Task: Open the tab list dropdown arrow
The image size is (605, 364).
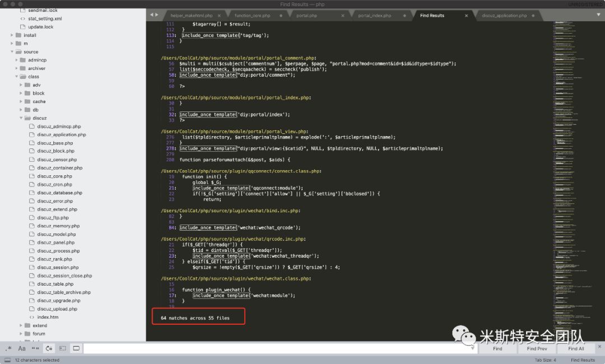Action: pyautogui.click(x=598, y=15)
